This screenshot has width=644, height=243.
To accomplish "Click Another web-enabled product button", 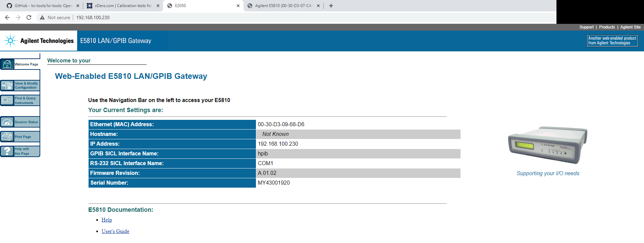I will [612, 41].
